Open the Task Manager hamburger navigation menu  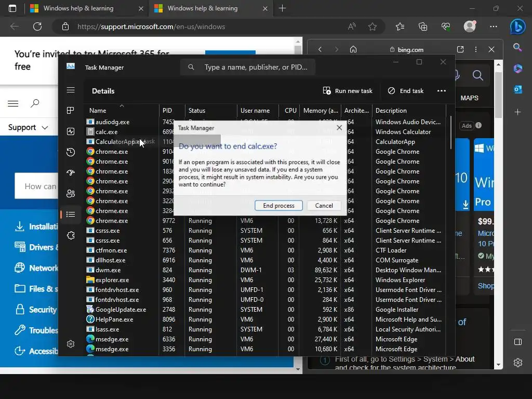pos(71,90)
